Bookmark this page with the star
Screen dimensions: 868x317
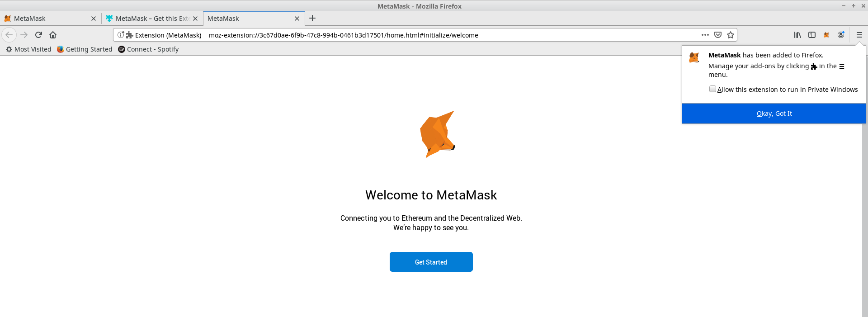click(731, 35)
